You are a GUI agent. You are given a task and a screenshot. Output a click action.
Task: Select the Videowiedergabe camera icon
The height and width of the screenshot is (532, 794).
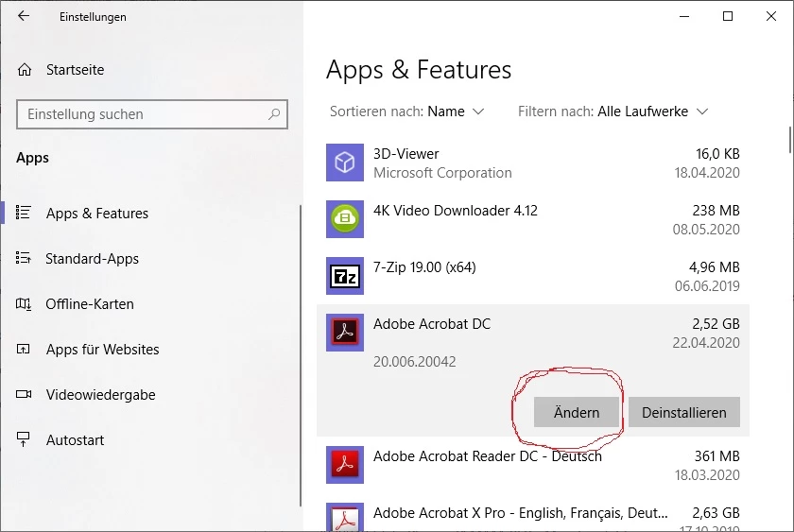[24, 394]
